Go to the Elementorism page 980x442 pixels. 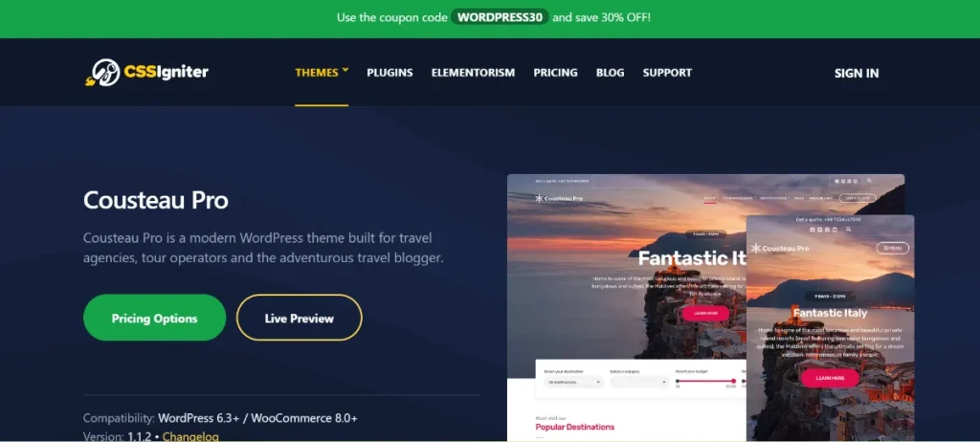(473, 73)
